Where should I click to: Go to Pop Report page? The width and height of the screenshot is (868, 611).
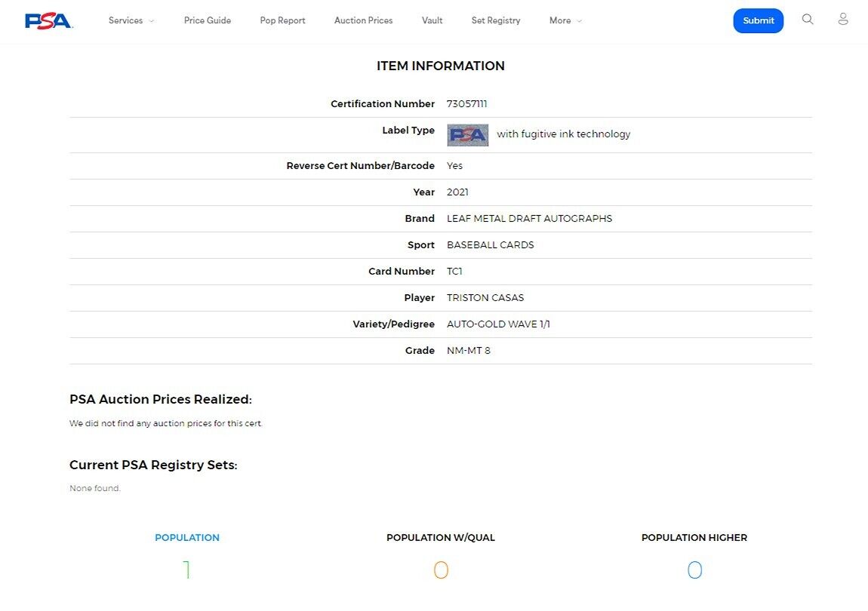click(x=282, y=20)
